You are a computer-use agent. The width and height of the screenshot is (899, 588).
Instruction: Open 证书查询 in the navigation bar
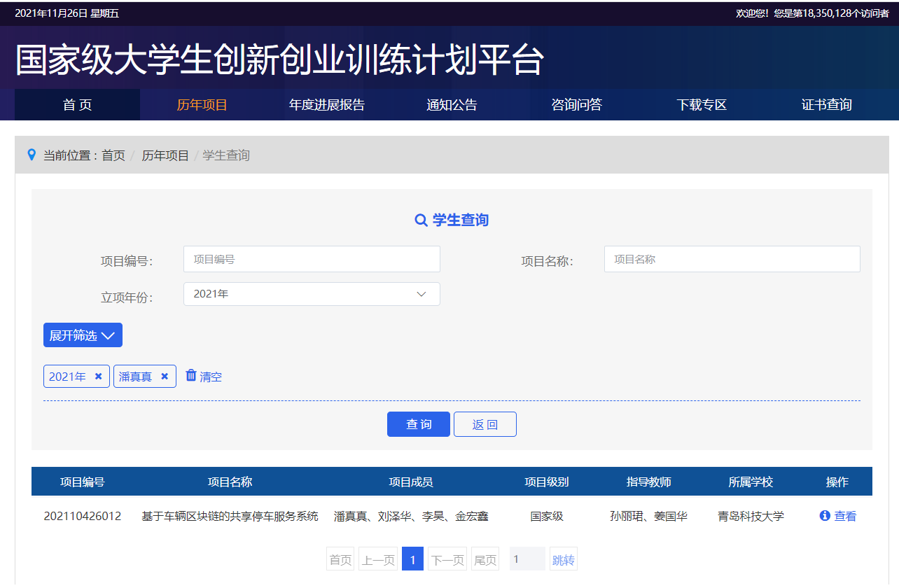826,105
